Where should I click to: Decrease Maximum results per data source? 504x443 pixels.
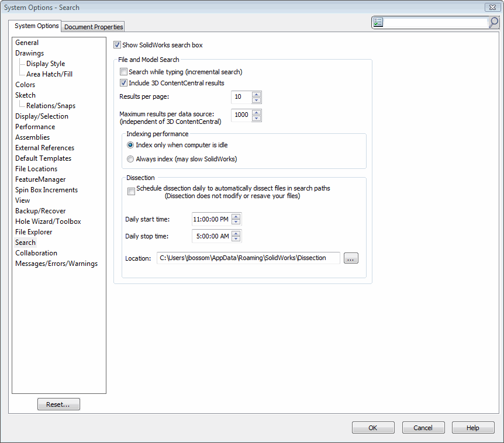pos(256,118)
